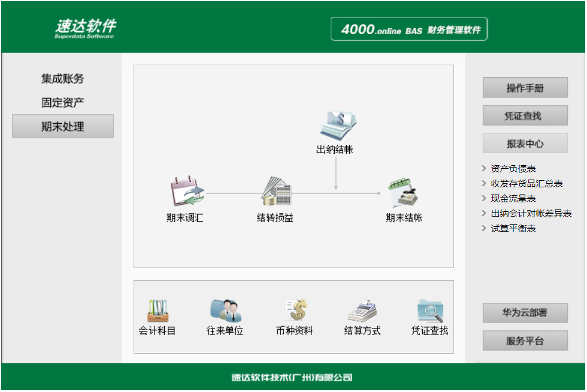Image resolution: width=587 pixels, height=392 pixels.
Task: Click the chevron beside 现金流量表
Action: click(x=483, y=199)
